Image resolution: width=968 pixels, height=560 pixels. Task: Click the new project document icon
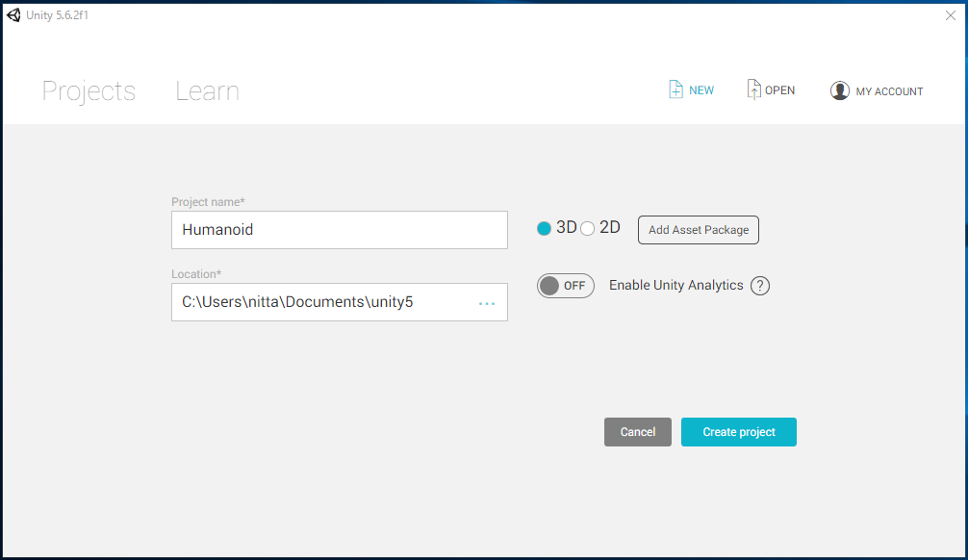[x=675, y=89]
